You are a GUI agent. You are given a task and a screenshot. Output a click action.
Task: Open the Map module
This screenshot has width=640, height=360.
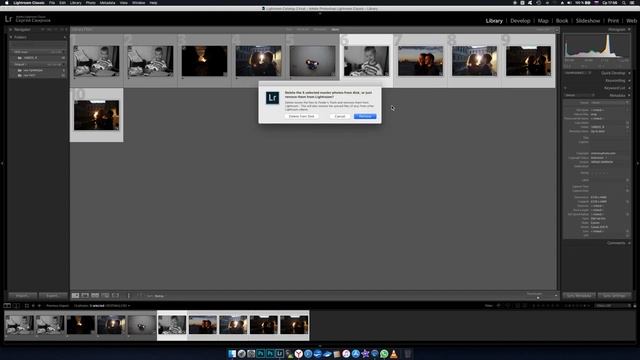point(543,20)
